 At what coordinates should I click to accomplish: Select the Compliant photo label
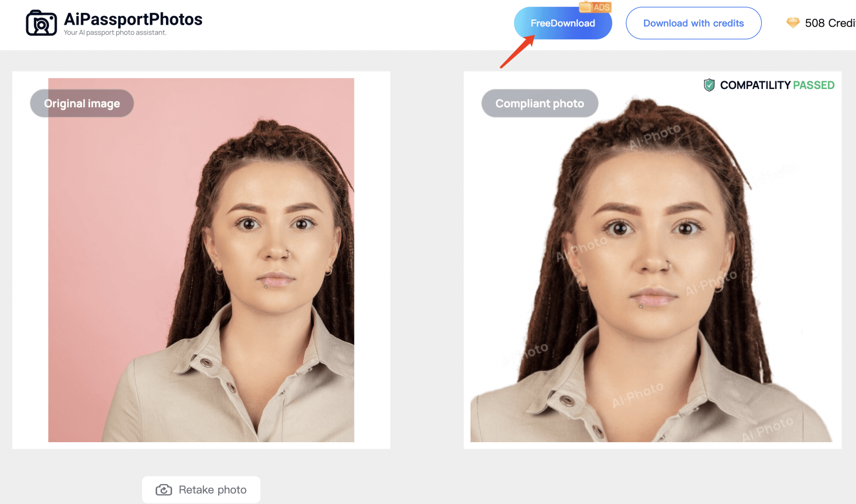(x=540, y=104)
